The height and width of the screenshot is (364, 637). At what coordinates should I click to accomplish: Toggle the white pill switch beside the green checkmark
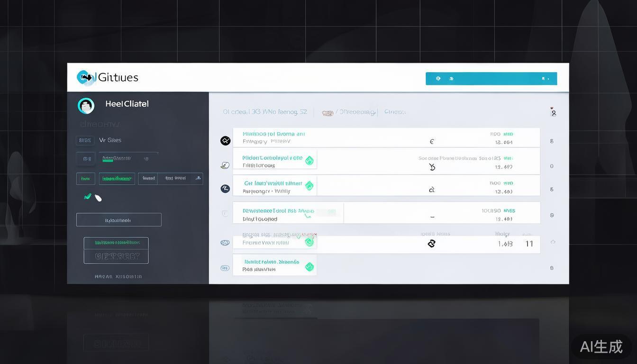pyautogui.click(x=98, y=198)
